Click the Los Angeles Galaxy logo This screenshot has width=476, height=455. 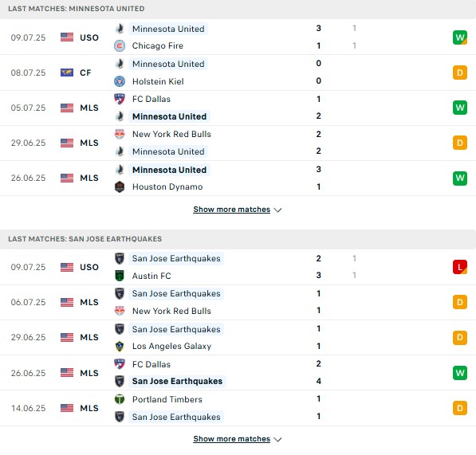120,346
